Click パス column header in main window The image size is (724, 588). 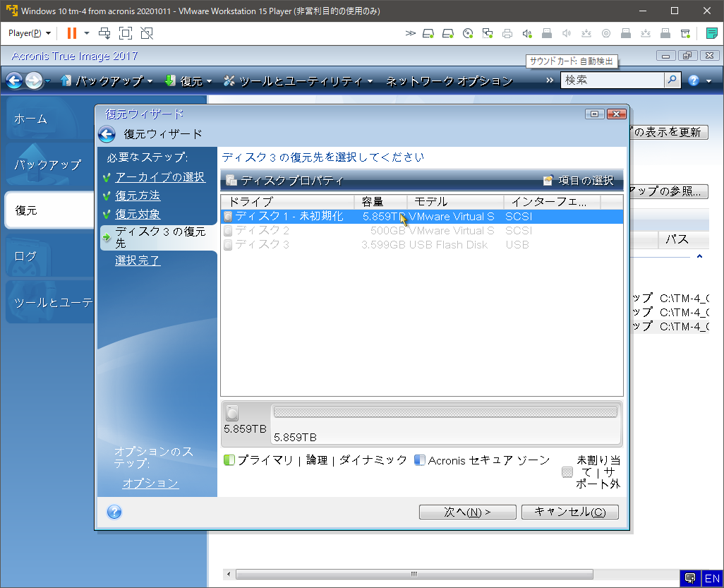click(683, 239)
